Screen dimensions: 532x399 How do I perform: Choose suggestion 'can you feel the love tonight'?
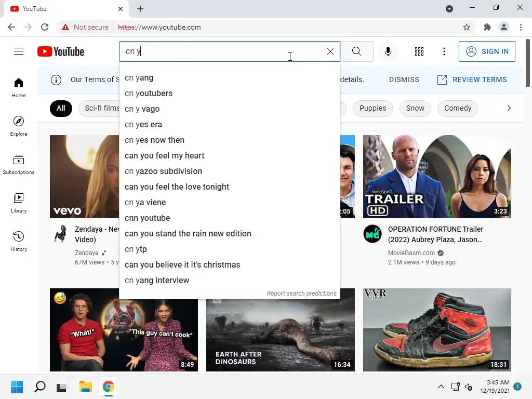point(229,187)
